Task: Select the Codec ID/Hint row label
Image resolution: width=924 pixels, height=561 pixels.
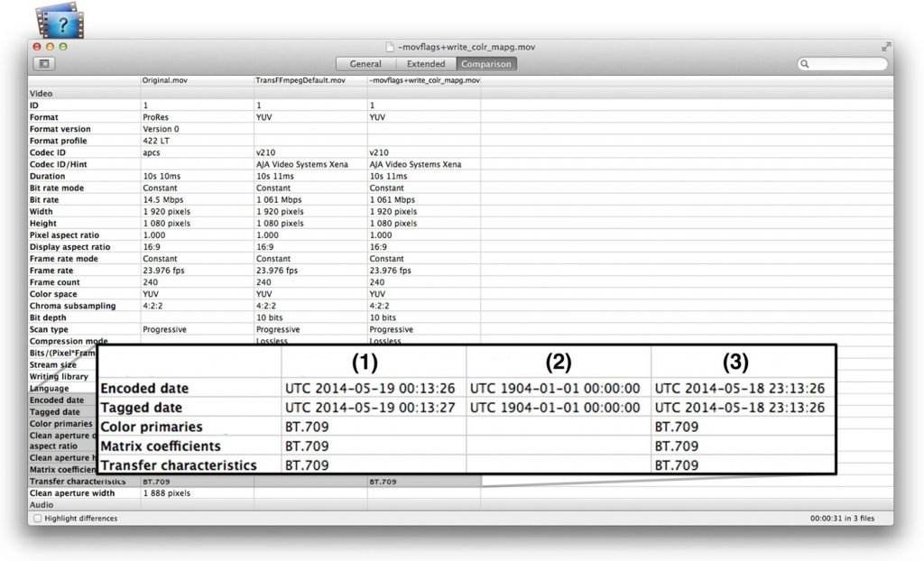Action: [59, 164]
